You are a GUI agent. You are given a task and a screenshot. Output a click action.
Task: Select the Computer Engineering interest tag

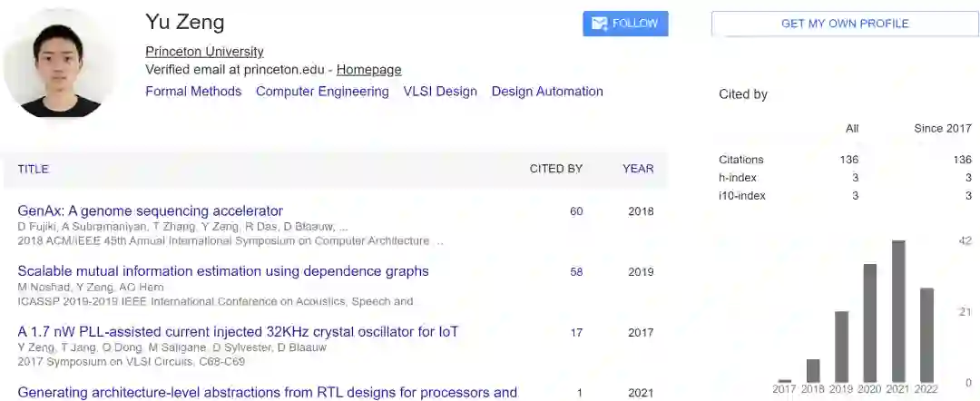pos(322,92)
